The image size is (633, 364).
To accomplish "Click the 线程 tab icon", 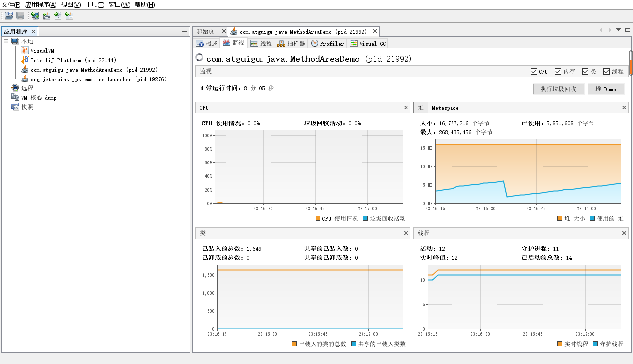I will pos(254,43).
